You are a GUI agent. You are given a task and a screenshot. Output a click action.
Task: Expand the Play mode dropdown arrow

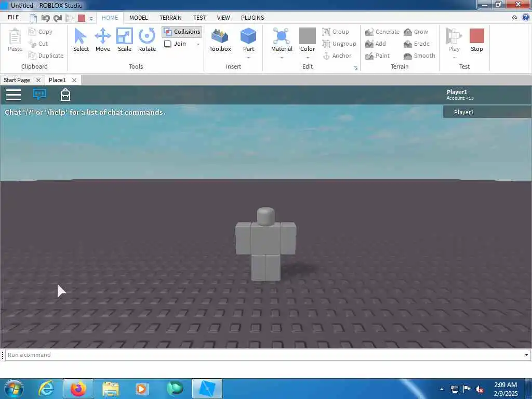click(x=454, y=58)
